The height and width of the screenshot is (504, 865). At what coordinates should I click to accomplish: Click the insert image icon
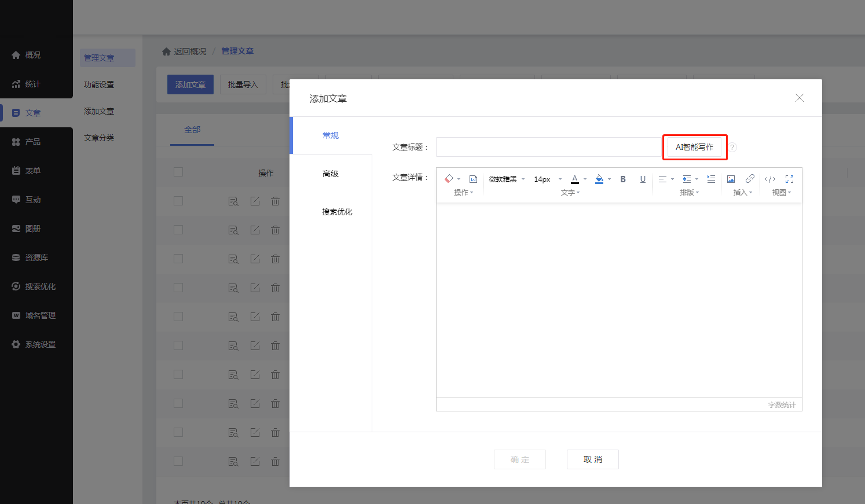point(731,179)
